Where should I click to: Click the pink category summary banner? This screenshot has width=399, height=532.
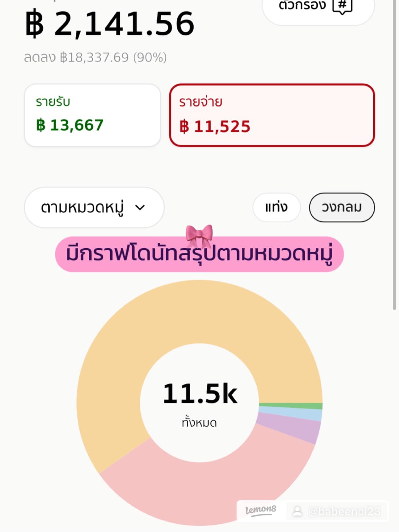pyautogui.click(x=199, y=254)
